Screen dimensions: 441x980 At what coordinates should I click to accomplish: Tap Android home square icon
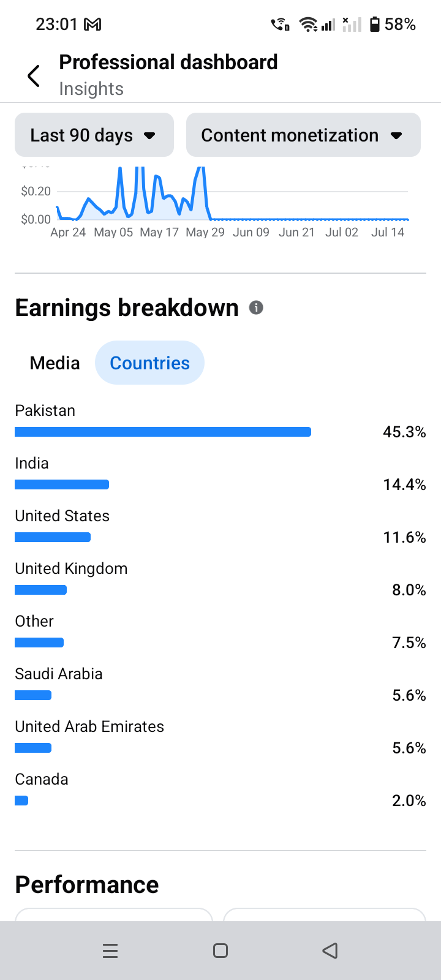221,951
